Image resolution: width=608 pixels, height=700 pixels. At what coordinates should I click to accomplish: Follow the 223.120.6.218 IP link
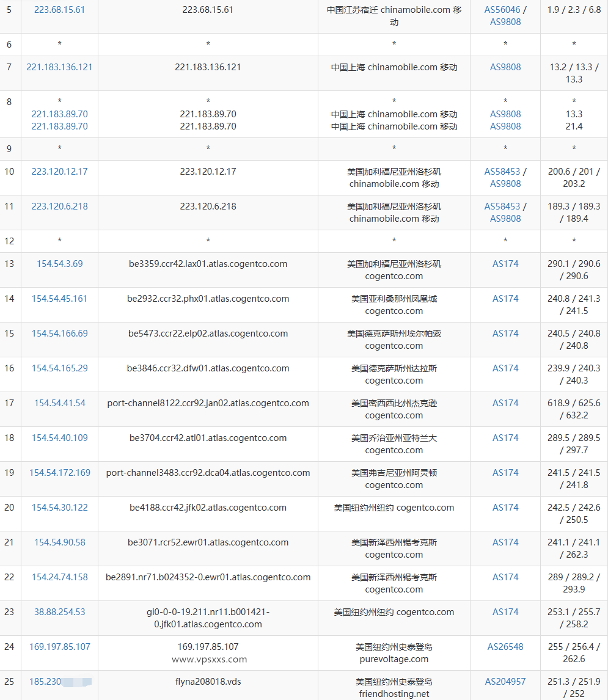(59, 206)
